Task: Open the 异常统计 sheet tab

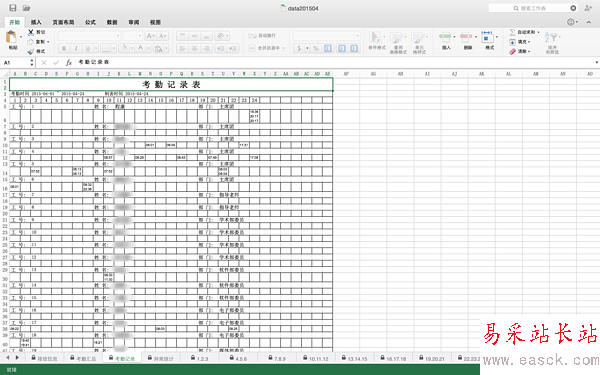Action: (x=160, y=358)
